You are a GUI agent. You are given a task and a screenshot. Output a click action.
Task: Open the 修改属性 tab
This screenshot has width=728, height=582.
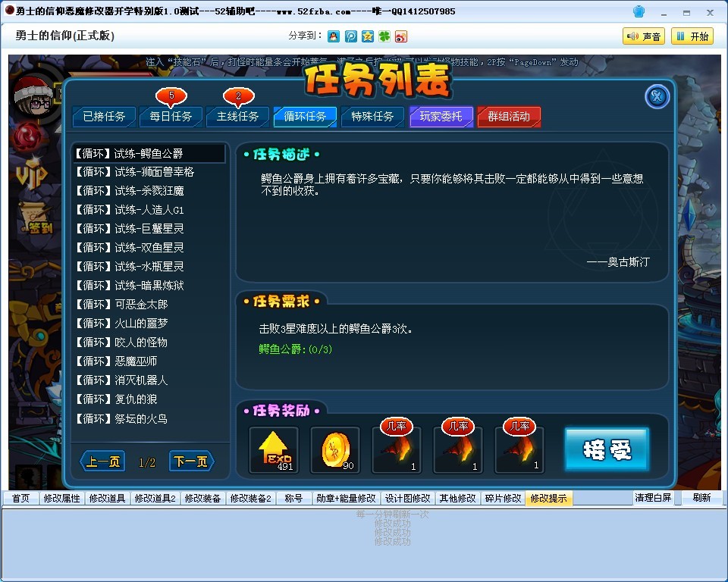coord(61,498)
